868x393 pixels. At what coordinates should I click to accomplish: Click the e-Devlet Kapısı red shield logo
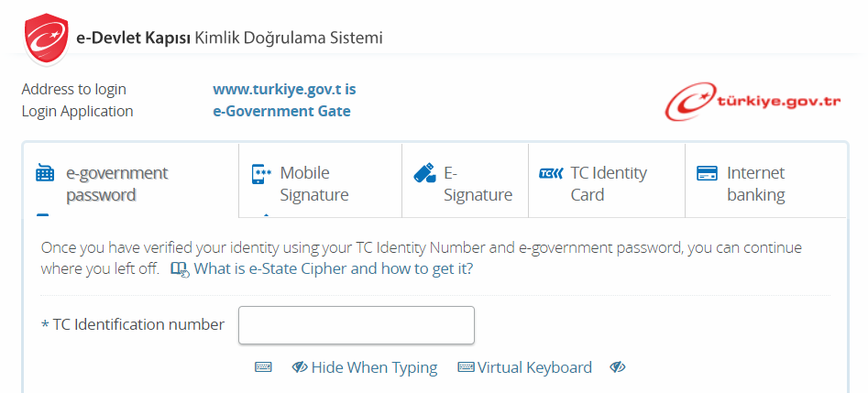click(47, 39)
